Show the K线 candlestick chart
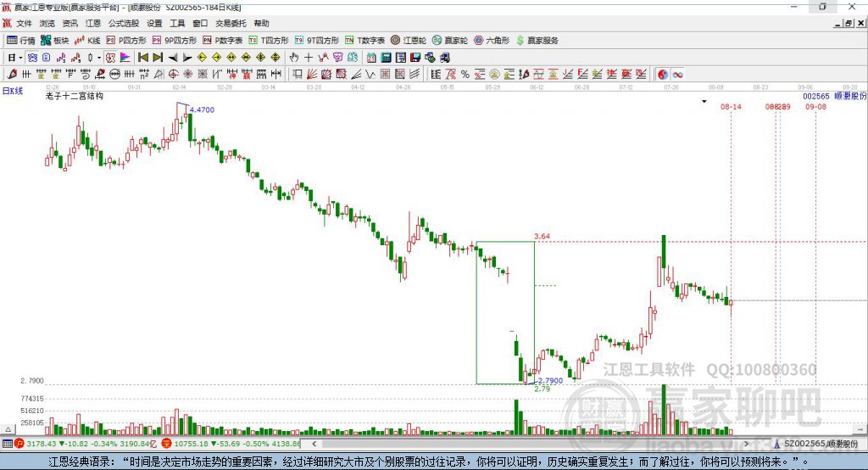The image size is (868, 470). (87, 41)
